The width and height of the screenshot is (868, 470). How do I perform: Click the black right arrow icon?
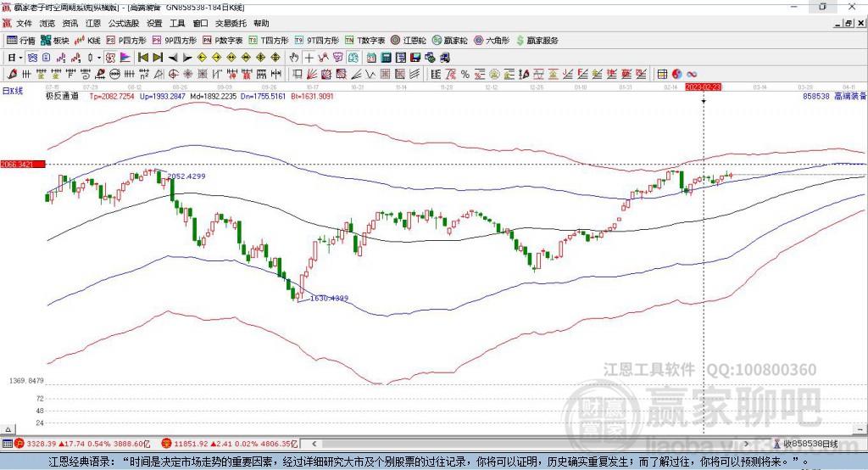coord(187,58)
